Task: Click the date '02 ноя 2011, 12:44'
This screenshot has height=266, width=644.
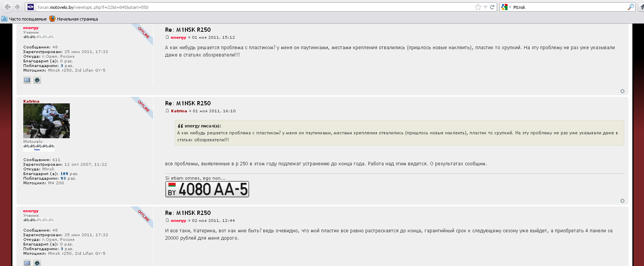Action: click(x=213, y=221)
